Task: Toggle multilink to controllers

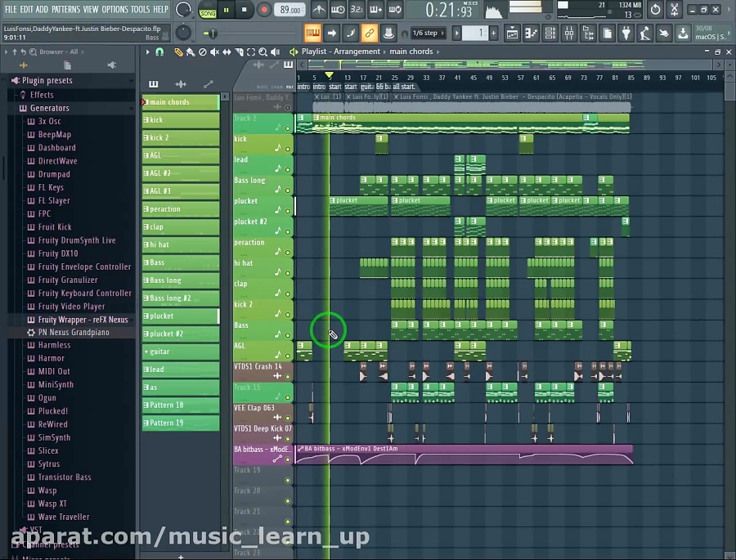Action: coord(370,33)
